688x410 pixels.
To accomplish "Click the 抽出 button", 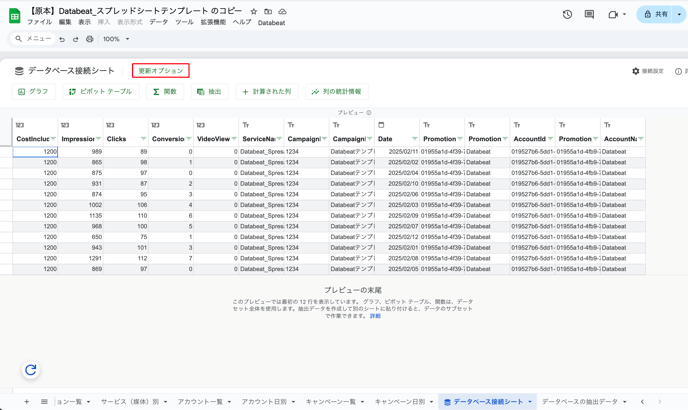I will [x=209, y=92].
